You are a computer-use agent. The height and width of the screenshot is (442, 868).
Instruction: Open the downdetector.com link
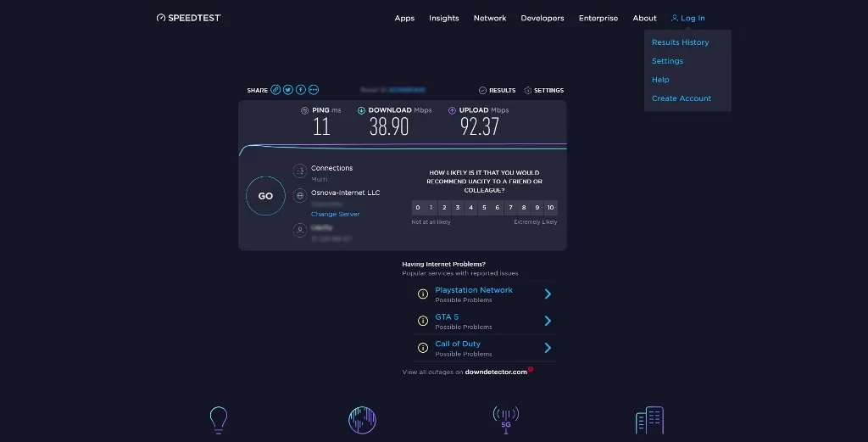tap(496, 372)
